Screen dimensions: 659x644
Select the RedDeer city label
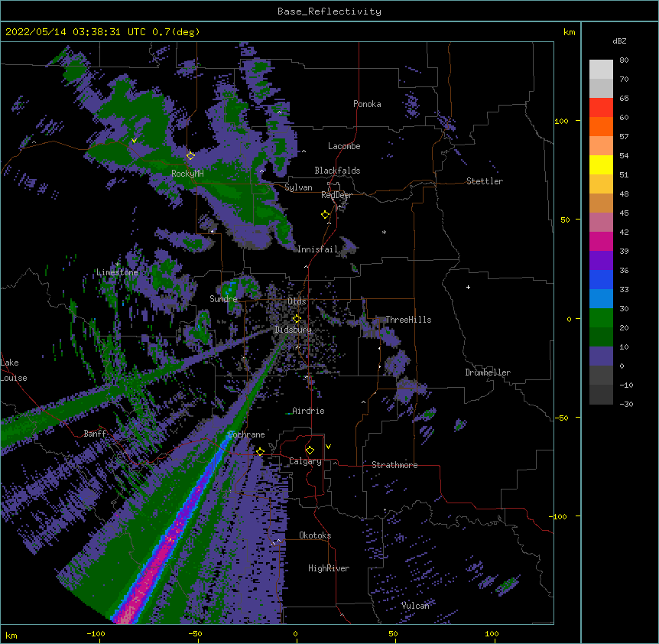coord(336,195)
